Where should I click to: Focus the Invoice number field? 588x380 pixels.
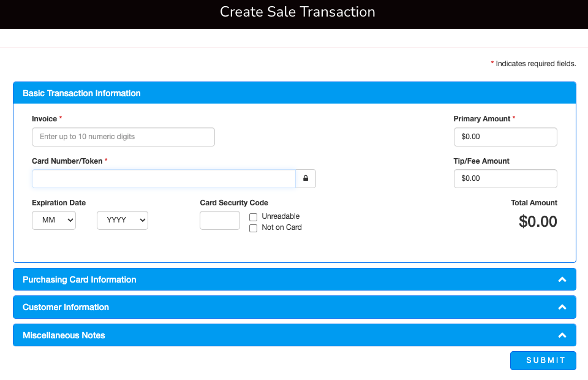tap(123, 137)
